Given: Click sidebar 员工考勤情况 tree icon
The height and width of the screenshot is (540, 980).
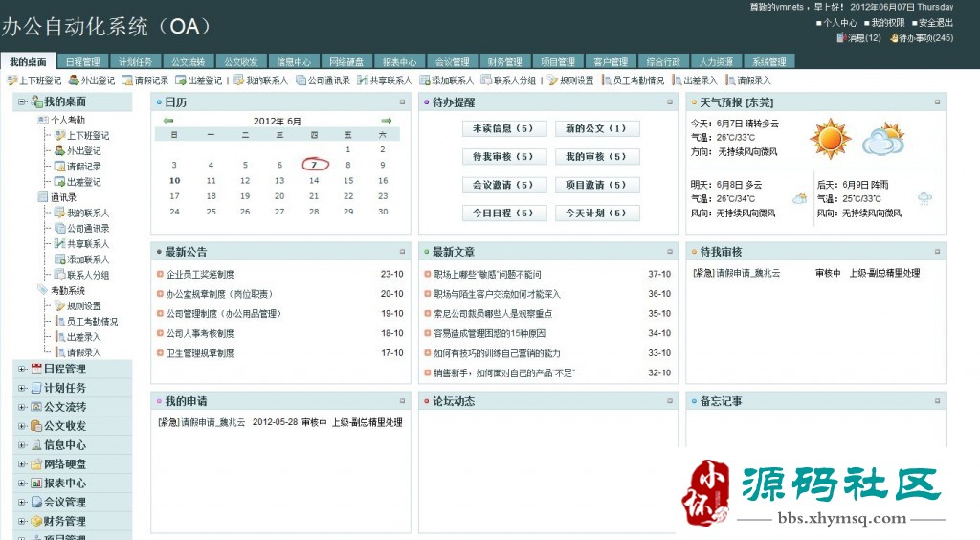Looking at the screenshot, I should 60,322.
